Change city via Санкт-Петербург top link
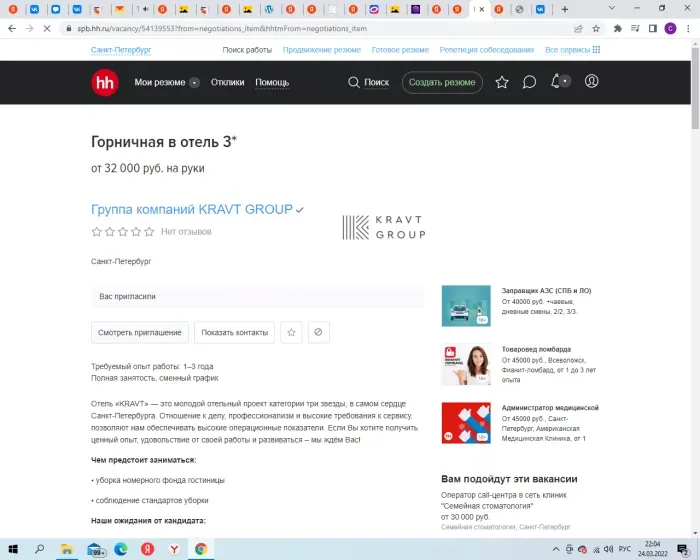700x560 pixels. [121, 50]
